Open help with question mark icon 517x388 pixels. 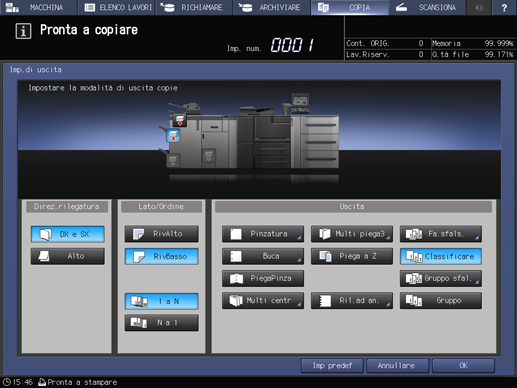coord(504,7)
